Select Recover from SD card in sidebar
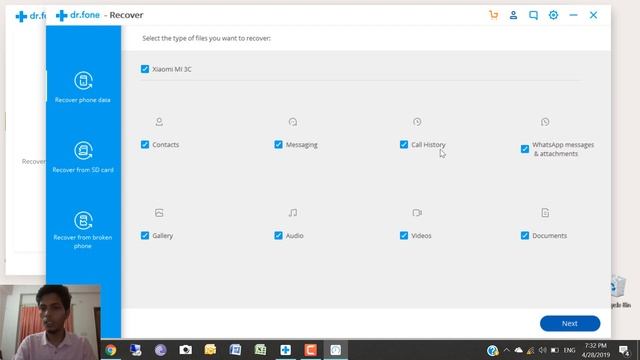Viewport: 640px width, 360px height. (x=83, y=157)
